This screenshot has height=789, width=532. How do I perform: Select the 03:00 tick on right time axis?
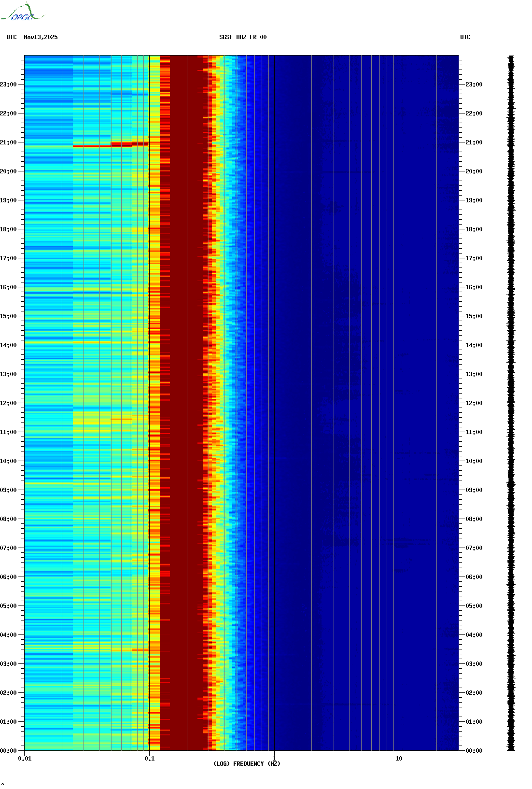tap(474, 664)
